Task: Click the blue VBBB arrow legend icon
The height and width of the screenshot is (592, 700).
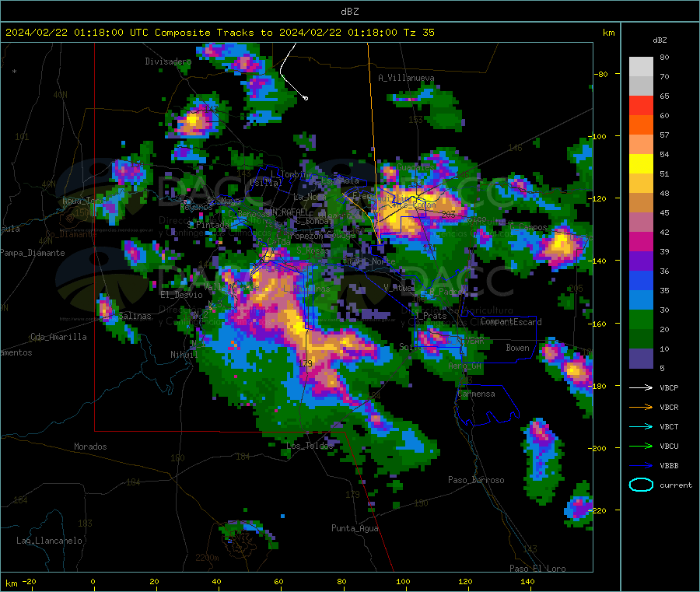Action: pyautogui.click(x=641, y=465)
